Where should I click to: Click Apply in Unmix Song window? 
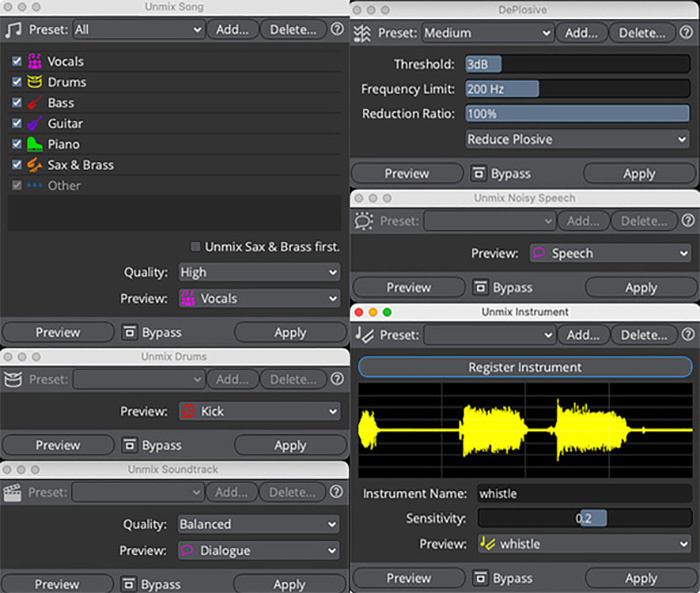290,332
